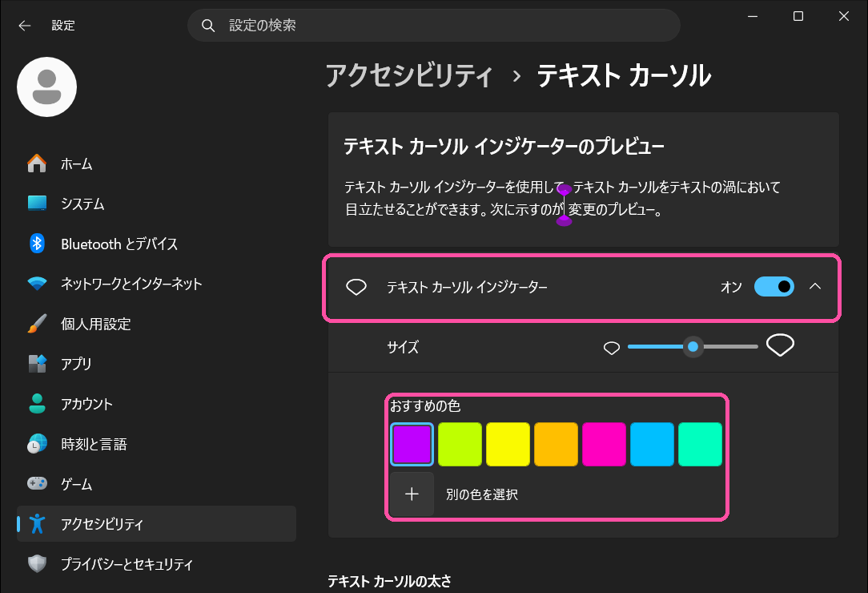Click the Wi-Fi network icon
Viewport: 868px width, 593px height.
point(37,284)
